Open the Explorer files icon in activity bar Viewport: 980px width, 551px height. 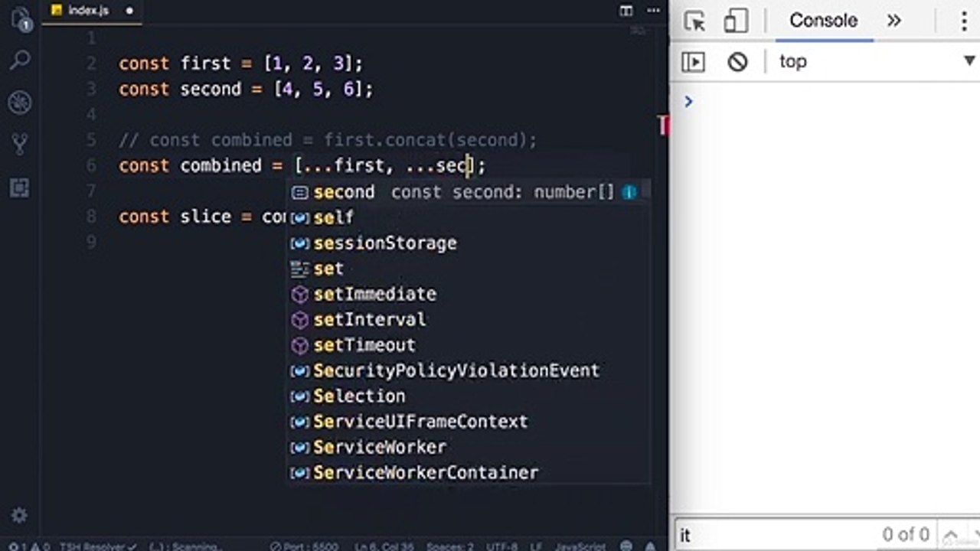pos(21,18)
